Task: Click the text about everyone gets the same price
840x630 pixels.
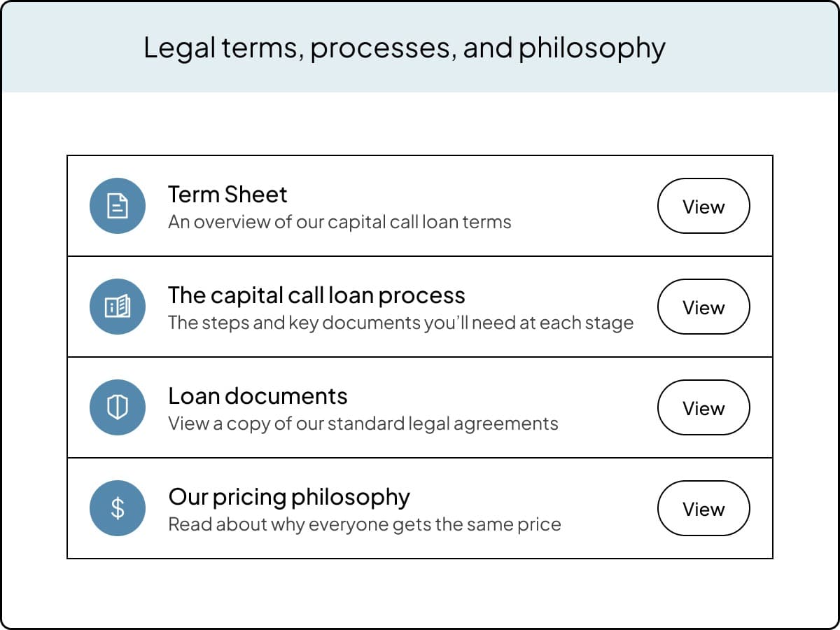Action: point(365,524)
